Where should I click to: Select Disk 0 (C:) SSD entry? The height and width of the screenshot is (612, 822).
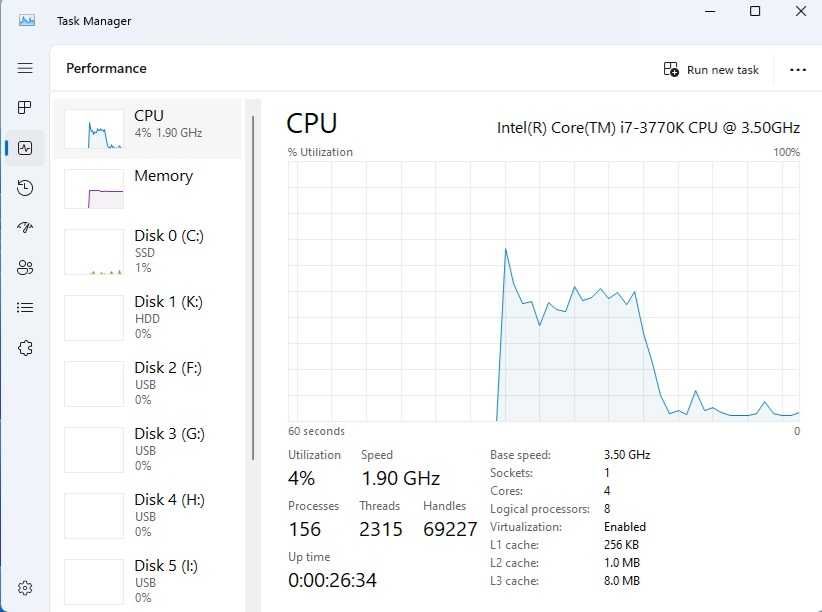148,252
